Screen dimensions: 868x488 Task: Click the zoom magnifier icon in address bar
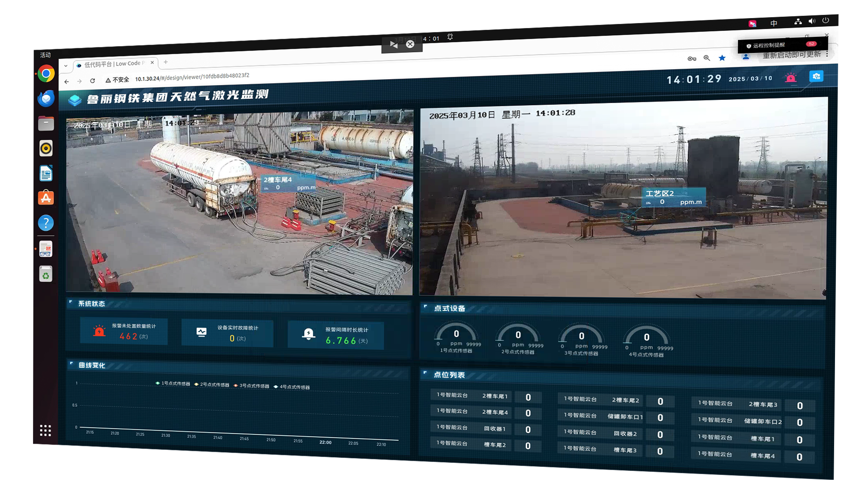707,58
